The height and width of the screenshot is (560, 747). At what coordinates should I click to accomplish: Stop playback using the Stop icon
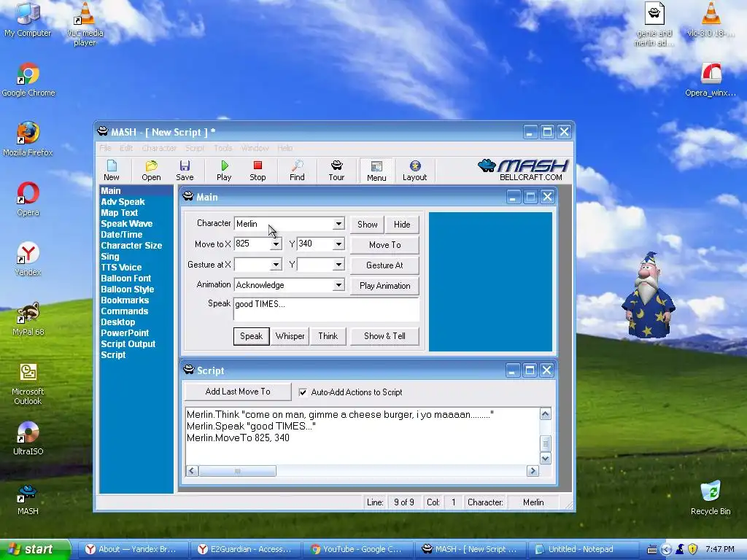click(x=258, y=170)
